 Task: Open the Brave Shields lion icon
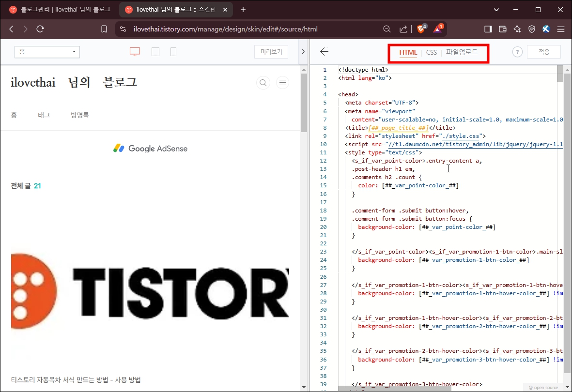pyautogui.click(x=421, y=29)
